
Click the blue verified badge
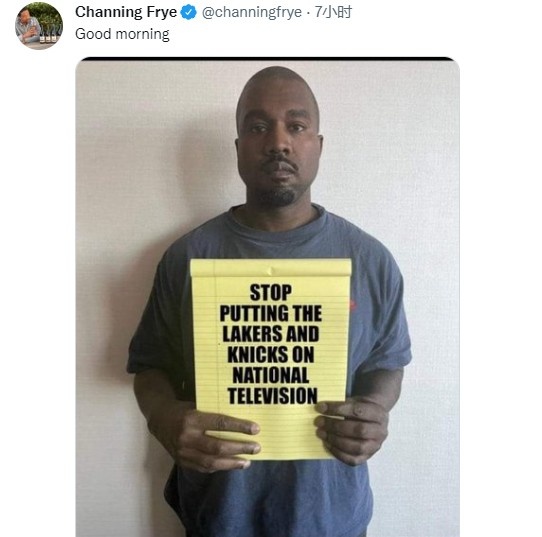(x=189, y=13)
